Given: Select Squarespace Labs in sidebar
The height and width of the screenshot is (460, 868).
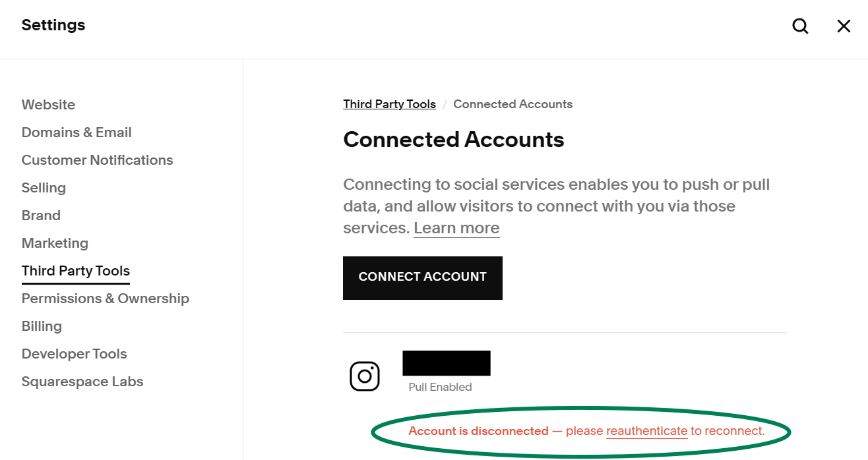Looking at the screenshot, I should coord(82,382).
